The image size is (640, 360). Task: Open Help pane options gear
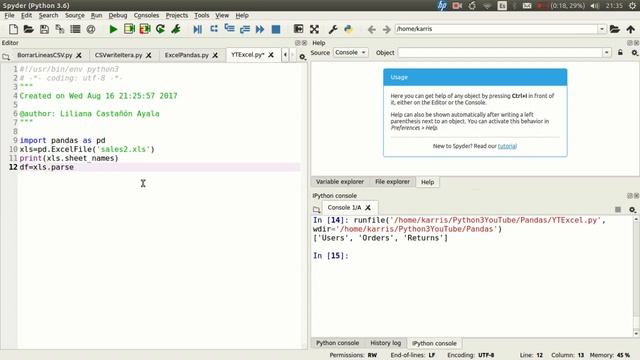[634, 53]
